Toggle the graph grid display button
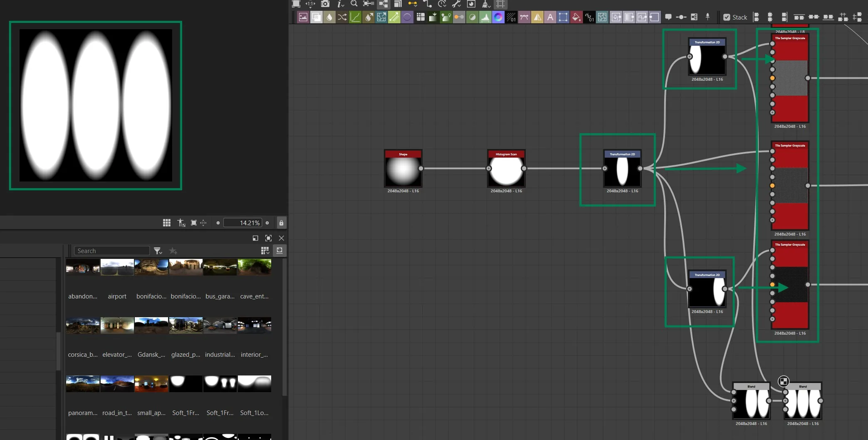Image resolution: width=868 pixels, height=440 pixels. coord(500,4)
